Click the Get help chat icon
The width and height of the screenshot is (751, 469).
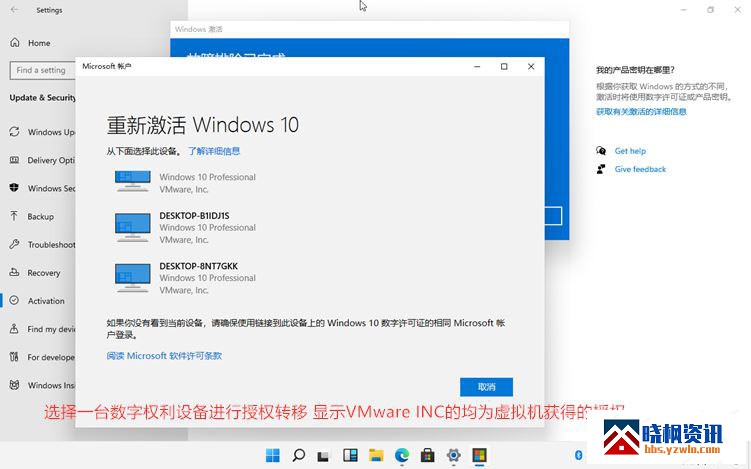pyautogui.click(x=601, y=151)
